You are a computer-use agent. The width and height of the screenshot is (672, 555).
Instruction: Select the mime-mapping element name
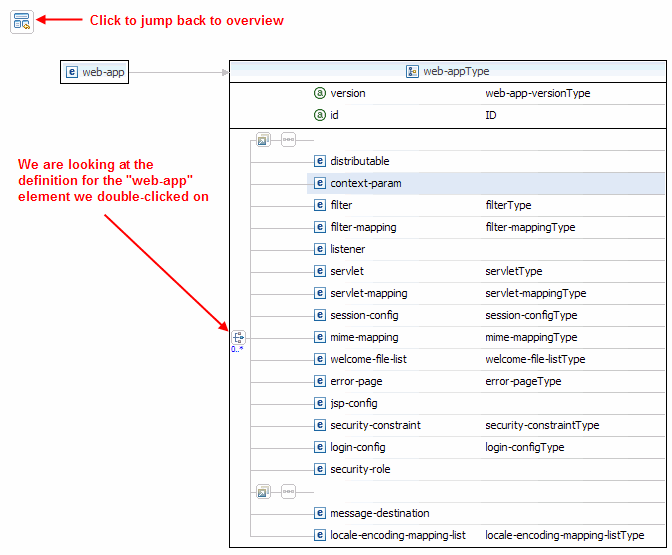364,337
